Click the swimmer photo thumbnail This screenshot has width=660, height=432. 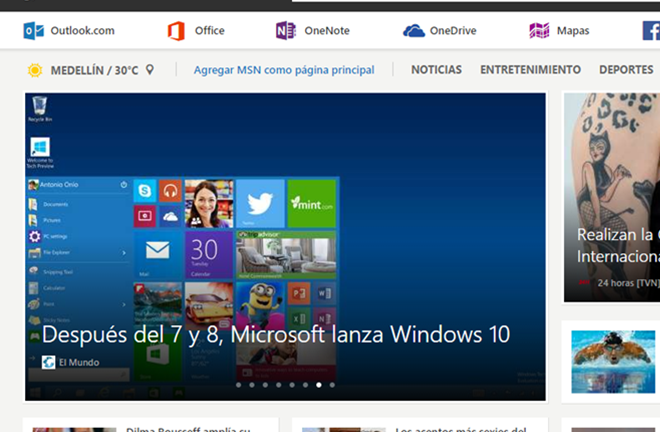(x=613, y=362)
